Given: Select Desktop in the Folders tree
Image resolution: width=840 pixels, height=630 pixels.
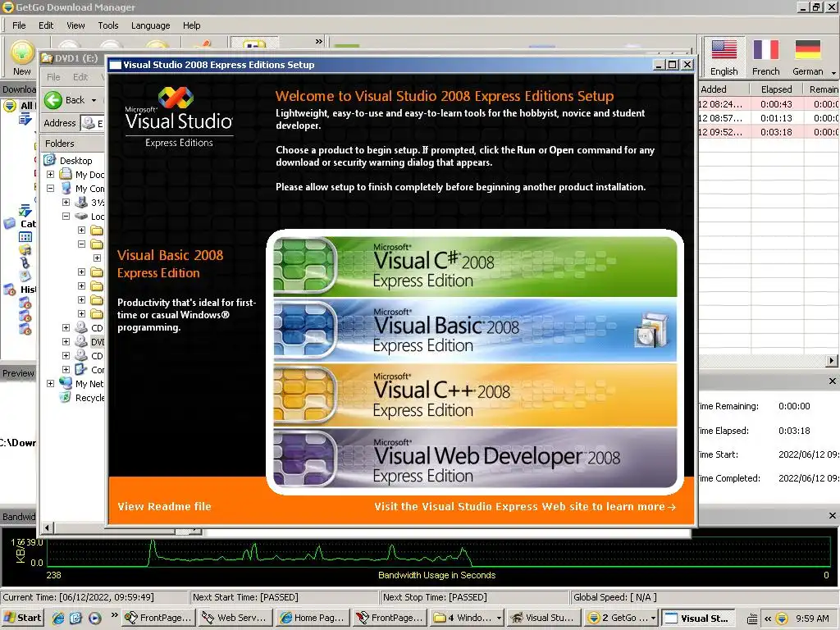Looking at the screenshot, I should point(75,160).
